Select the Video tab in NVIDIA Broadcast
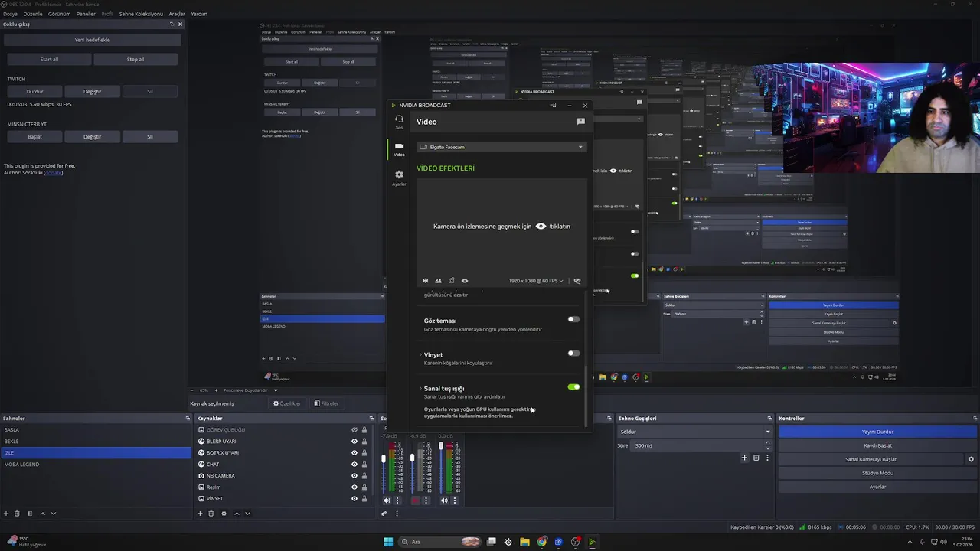Viewport: 980px width, 551px height. pyautogui.click(x=399, y=149)
